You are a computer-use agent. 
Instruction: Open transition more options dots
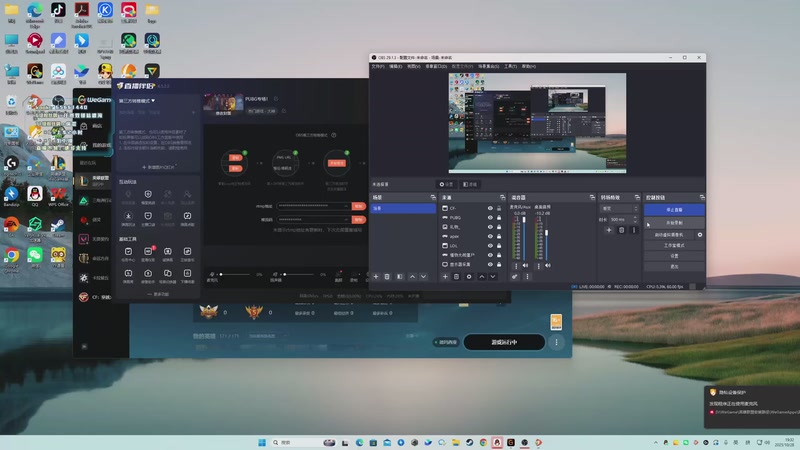634,230
